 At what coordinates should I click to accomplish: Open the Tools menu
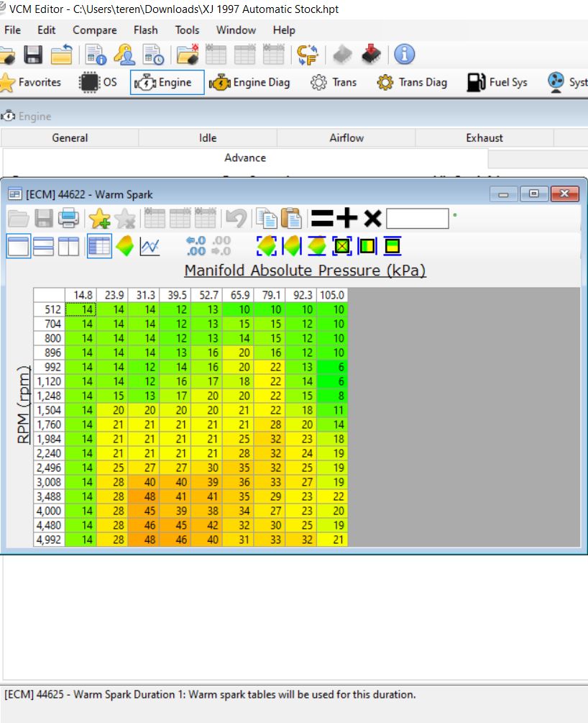click(x=187, y=30)
